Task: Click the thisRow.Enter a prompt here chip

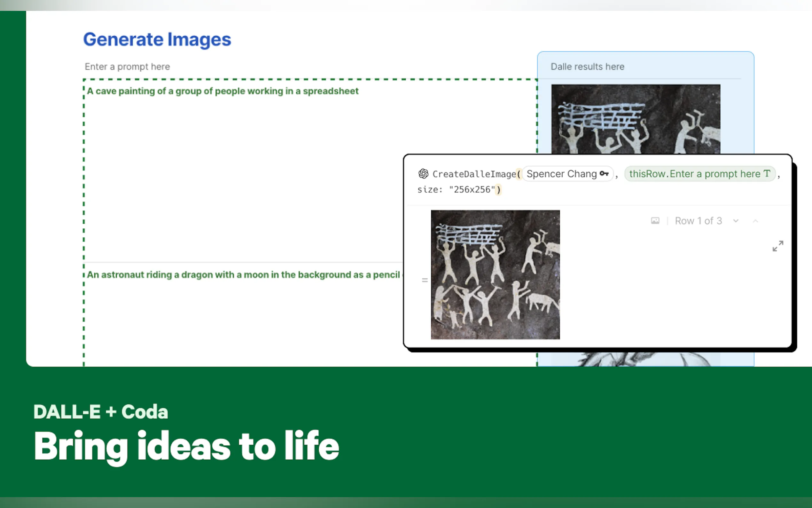Action: [x=695, y=174]
